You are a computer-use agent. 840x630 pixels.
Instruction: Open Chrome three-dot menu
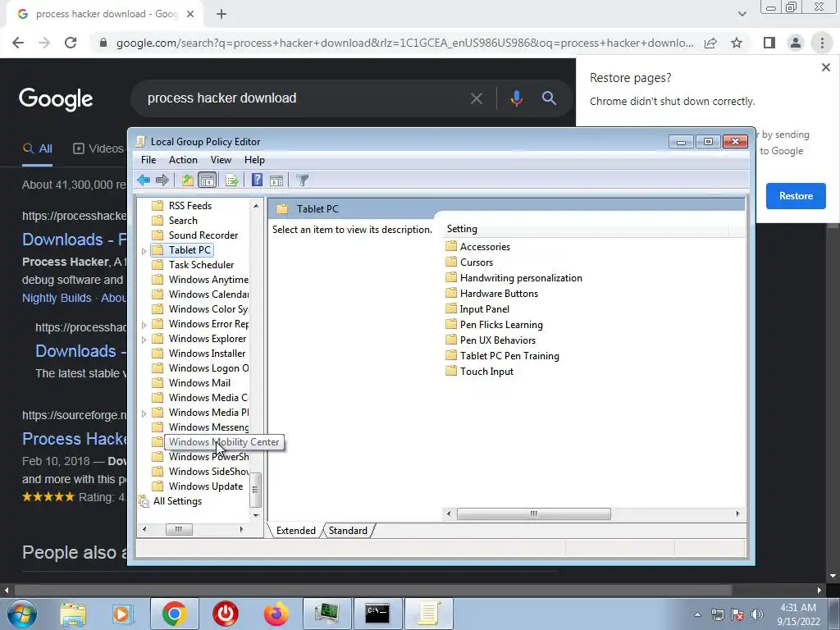(822, 43)
